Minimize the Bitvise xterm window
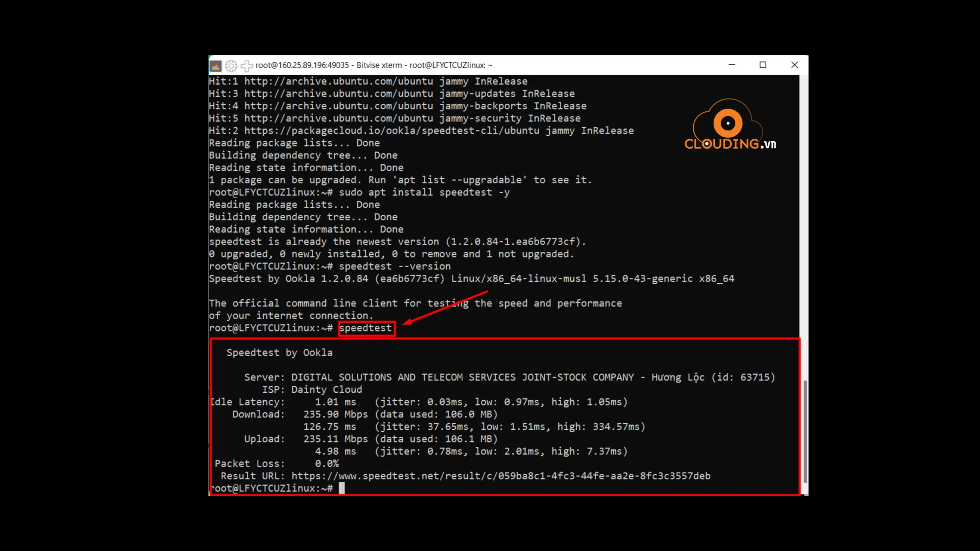This screenshot has width=980, height=551. pos(732,65)
